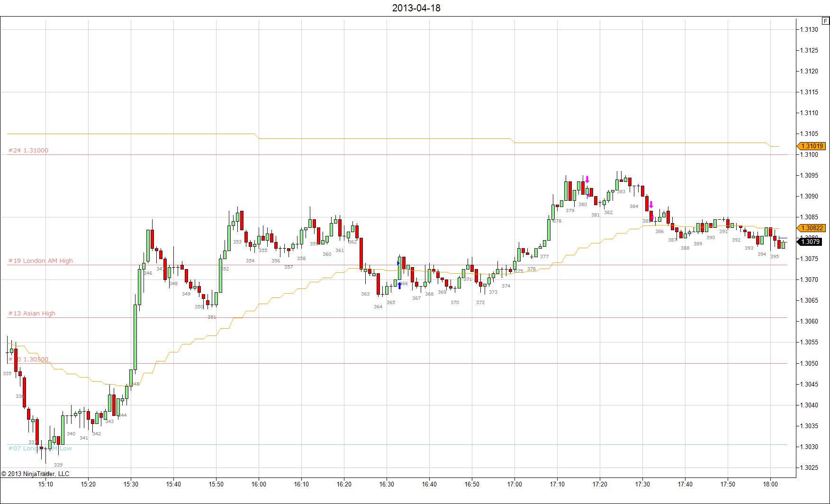Select the '#13 Asian High' label
Screen dimensions: 830x504
(32, 314)
